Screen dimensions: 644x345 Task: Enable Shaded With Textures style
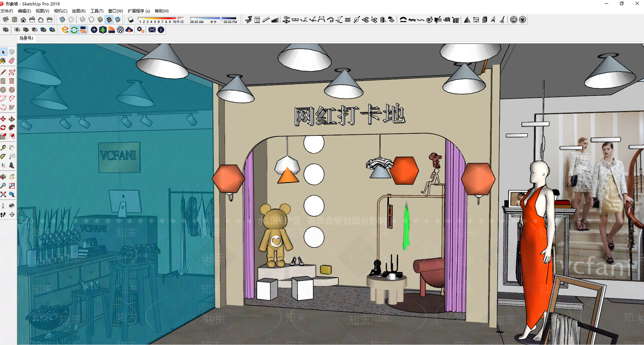click(x=109, y=19)
